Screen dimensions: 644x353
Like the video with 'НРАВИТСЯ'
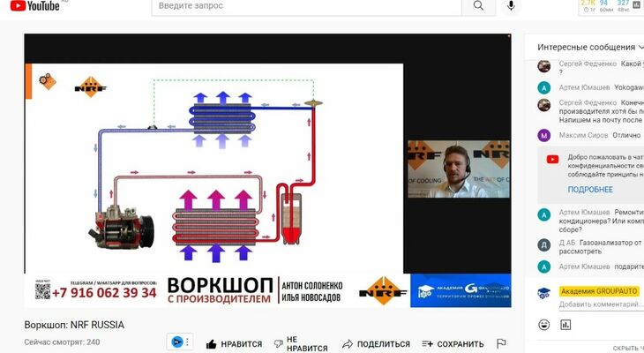234,344
